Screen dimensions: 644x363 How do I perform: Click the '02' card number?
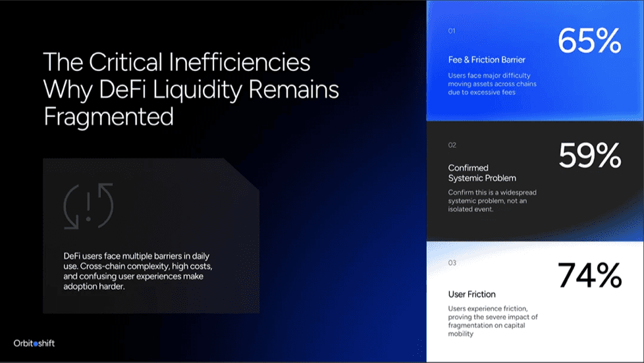452,145
